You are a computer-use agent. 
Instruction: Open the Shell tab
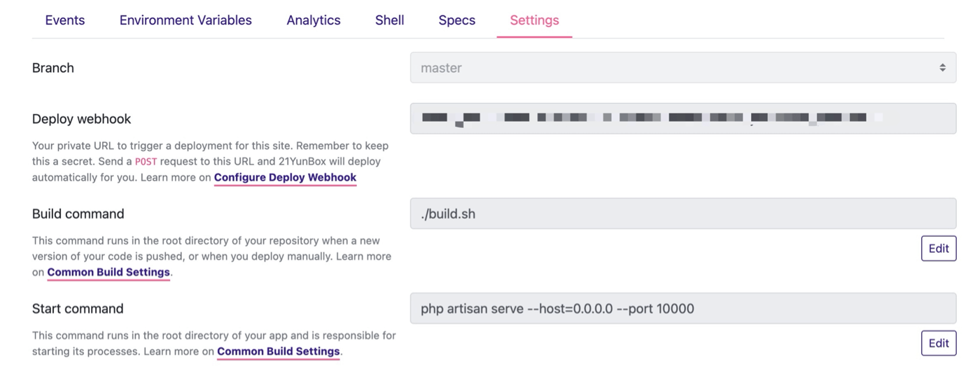click(x=389, y=20)
